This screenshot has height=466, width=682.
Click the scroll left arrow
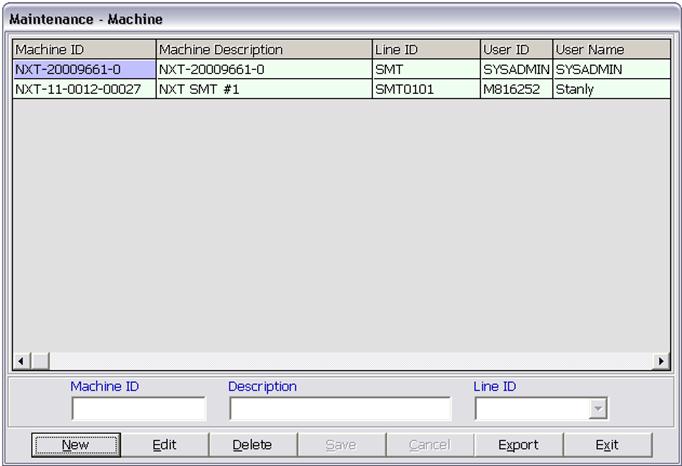(x=21, y=361)
